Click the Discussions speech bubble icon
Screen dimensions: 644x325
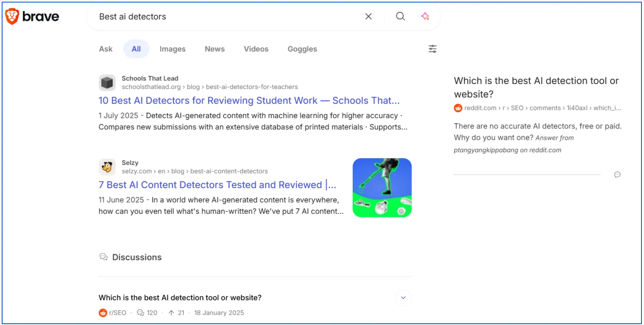point(103,257)
